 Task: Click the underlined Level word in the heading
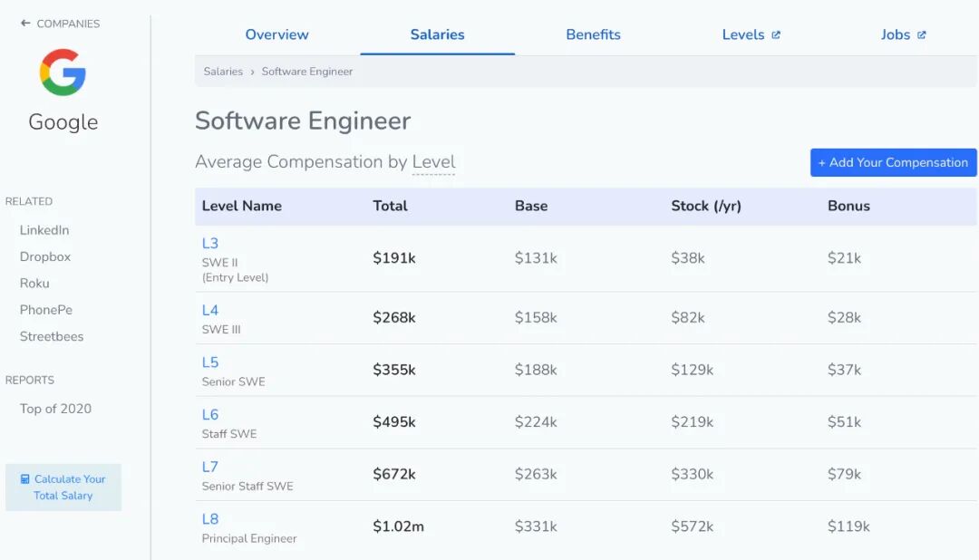pos(433,161)
